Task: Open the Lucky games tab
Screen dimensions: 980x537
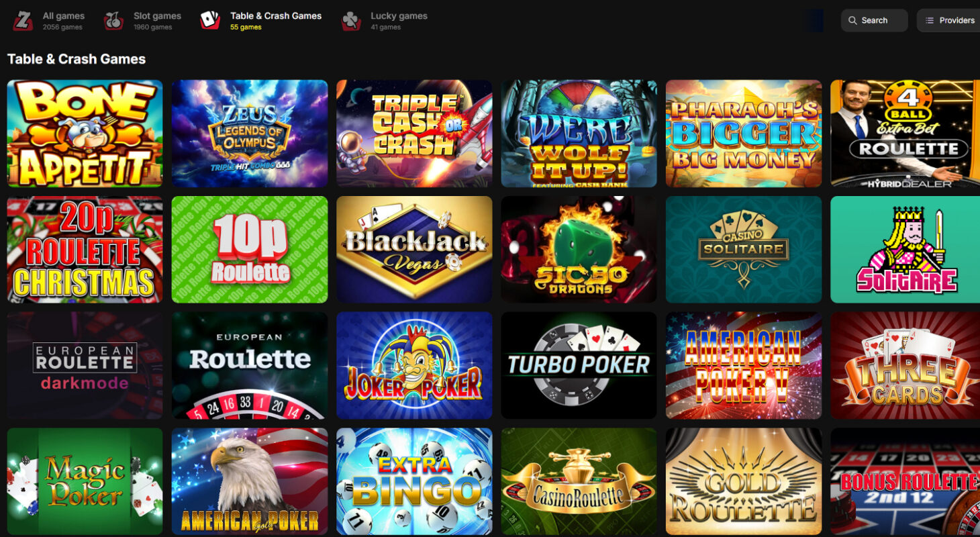Action: coord(385,21)
